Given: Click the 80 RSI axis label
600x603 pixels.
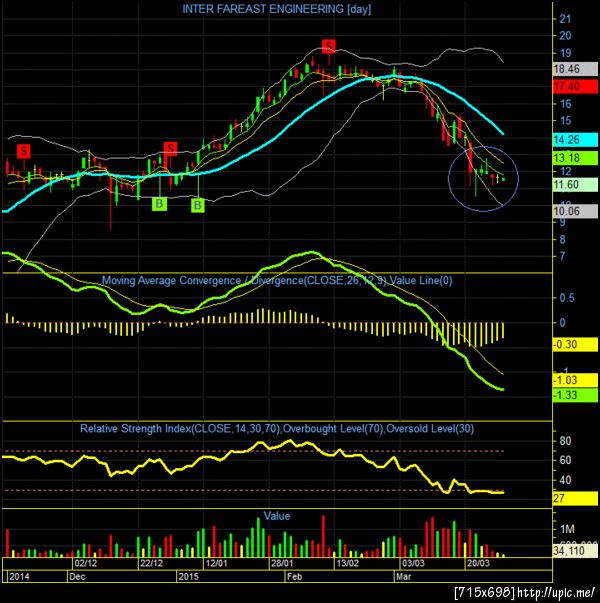Looking at the screenshot, I should point(565,441).
